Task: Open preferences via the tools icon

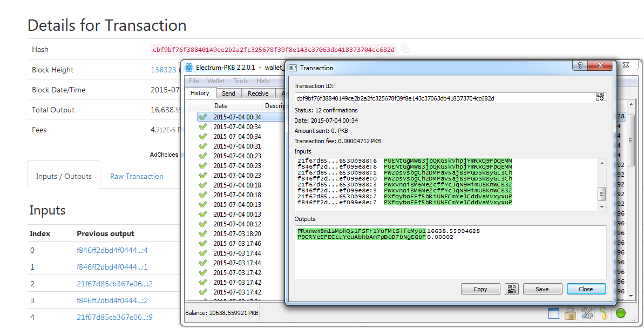Action: (587, 313)
